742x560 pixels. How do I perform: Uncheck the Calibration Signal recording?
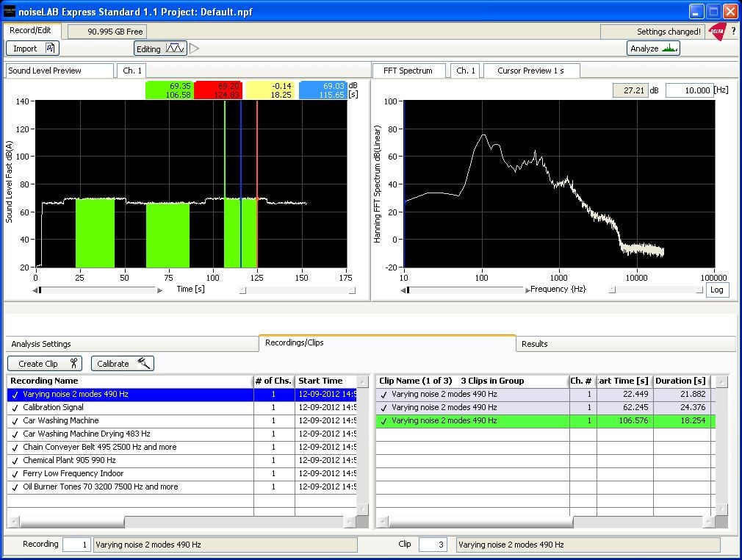click(15, 408)
